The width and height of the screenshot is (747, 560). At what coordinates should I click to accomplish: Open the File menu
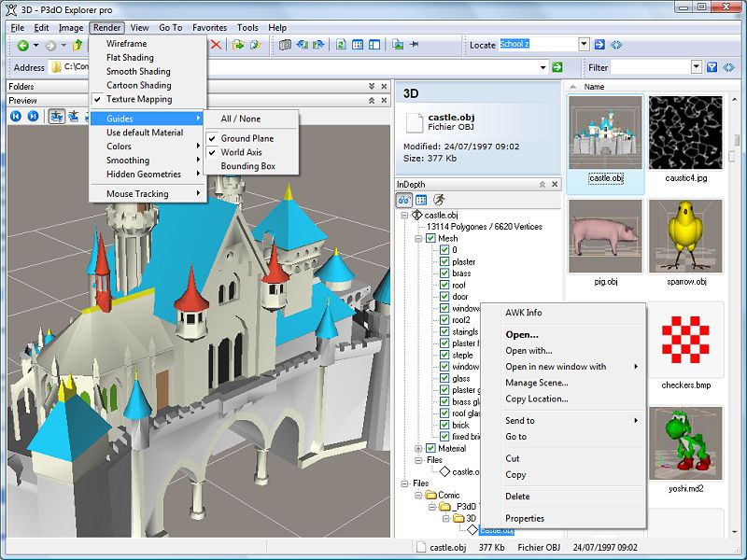pyautogui.click(x=17, y=28)
